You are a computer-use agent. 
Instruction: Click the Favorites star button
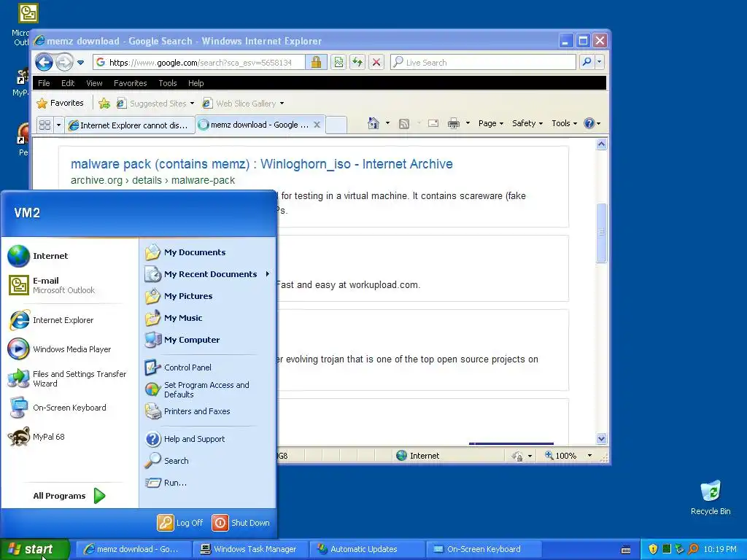pos(60,103)
